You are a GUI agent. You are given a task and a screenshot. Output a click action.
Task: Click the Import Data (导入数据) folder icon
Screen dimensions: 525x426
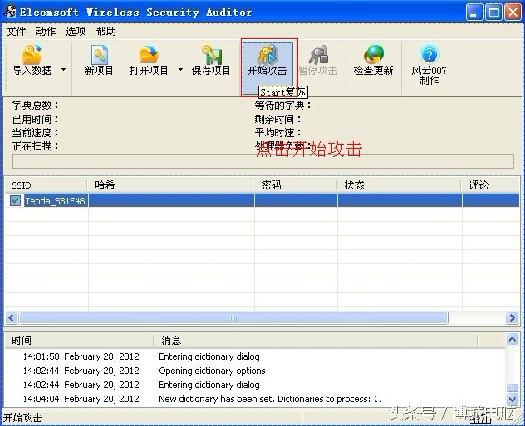(32, 54)
